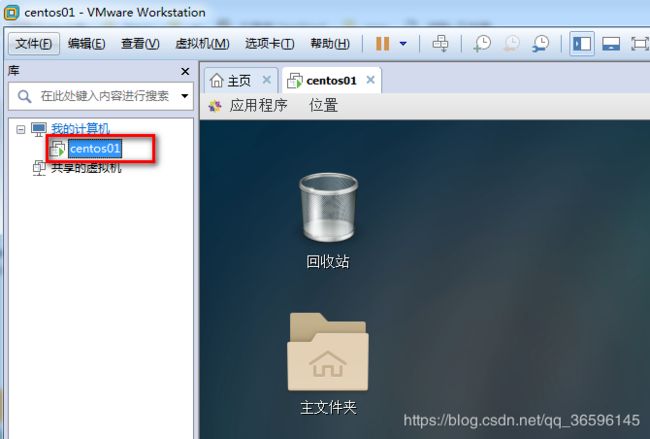Switch to the centos01 tab
The height and width of the screenshot is (439, 650).
tap(331, 80)
